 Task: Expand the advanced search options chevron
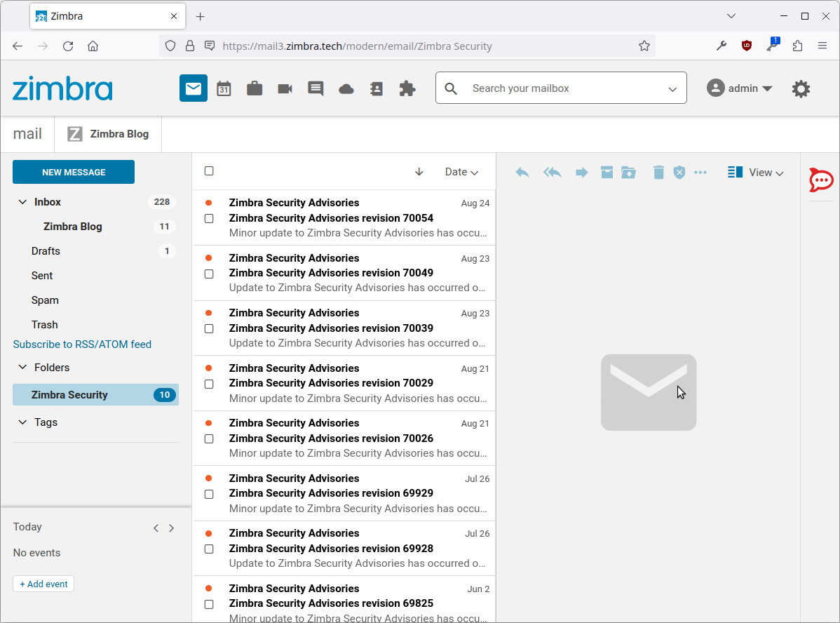pos(672,89)
